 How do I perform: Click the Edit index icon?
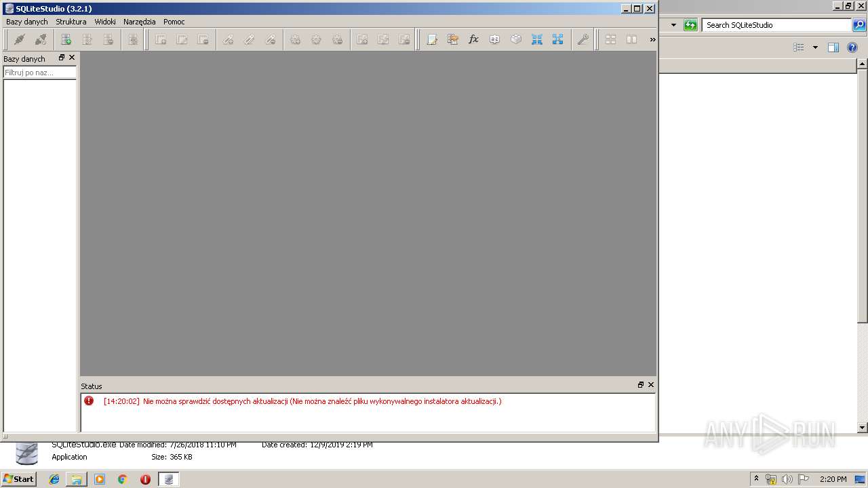(x=250, y=39)
